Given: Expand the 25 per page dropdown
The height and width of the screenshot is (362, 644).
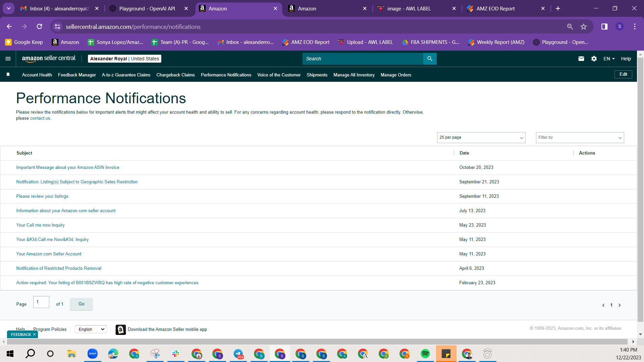Looking at the screenshot, I should [481, 137].
